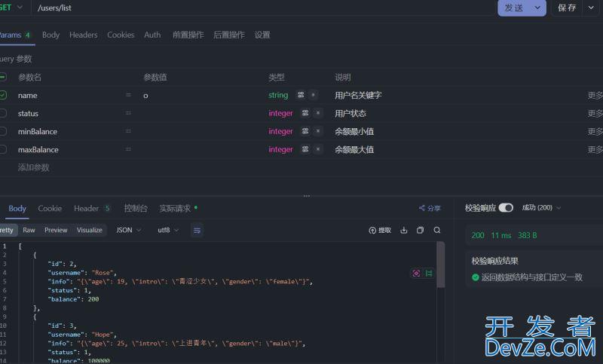Click the link icon in minBalance row
This screenshot has height=364, width=603.
coord(305,130)
